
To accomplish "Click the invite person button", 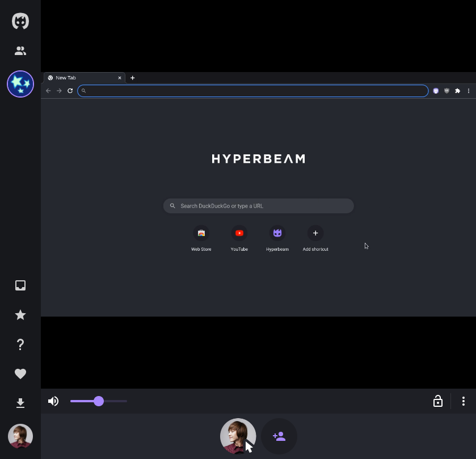I will pos(279,436).
